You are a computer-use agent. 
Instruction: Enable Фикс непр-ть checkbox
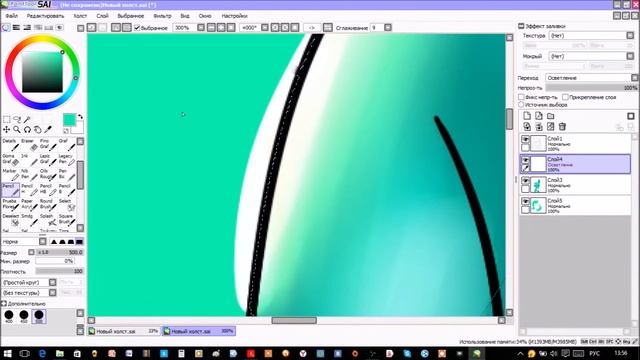(x=521, y=97)
